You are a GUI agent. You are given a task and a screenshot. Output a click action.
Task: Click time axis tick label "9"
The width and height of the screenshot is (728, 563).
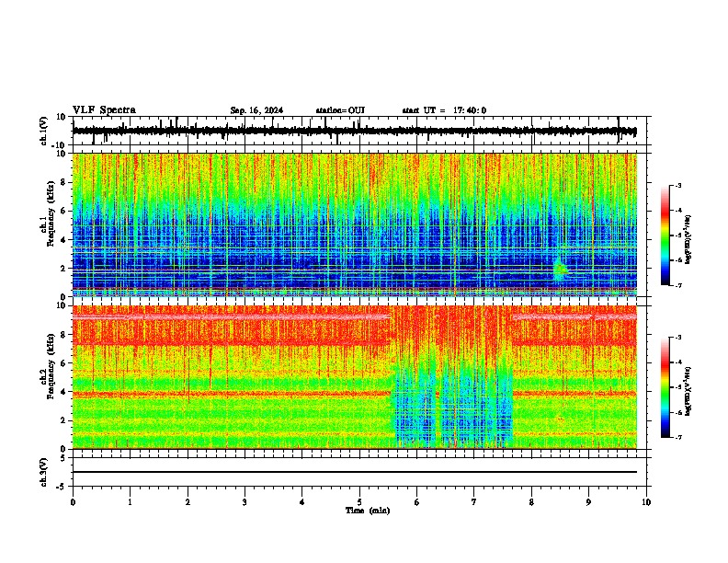click(x=588, y=502)
